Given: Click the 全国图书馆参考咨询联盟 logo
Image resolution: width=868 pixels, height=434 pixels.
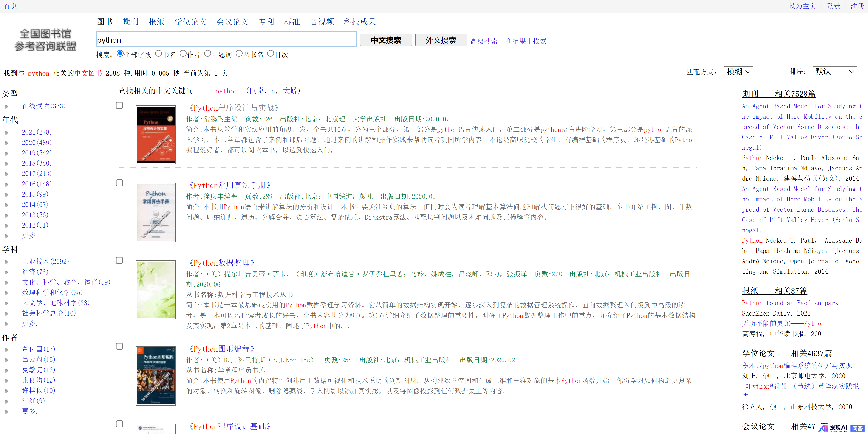Looking at the screenshot, I should click(x=45, y=39).
